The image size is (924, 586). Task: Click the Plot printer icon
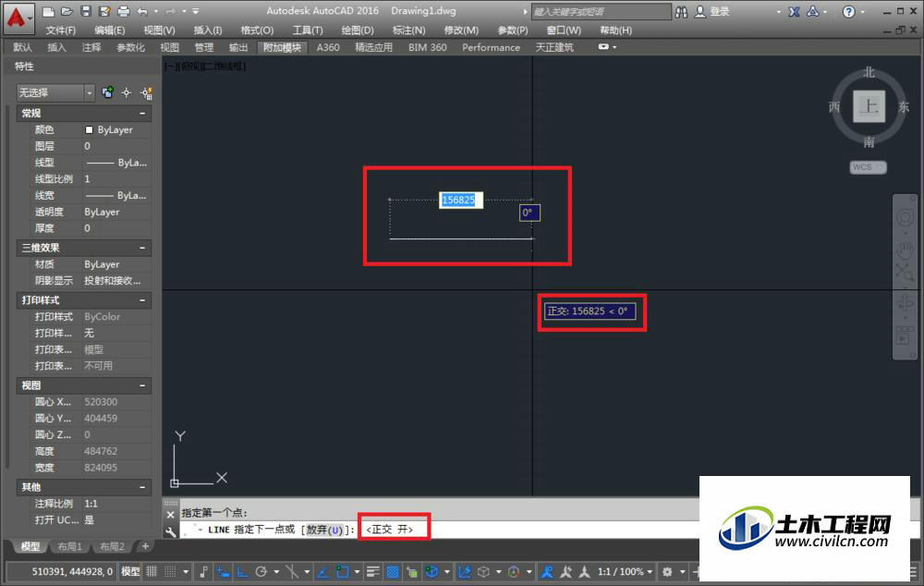123,11
